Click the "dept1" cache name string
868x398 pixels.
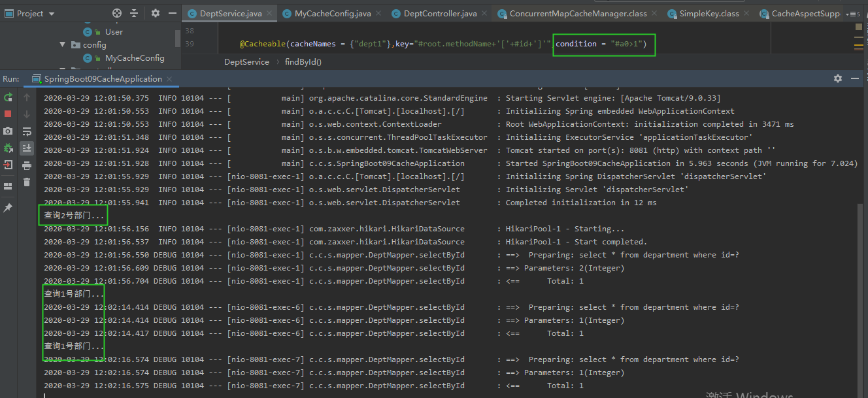(372, 44)
